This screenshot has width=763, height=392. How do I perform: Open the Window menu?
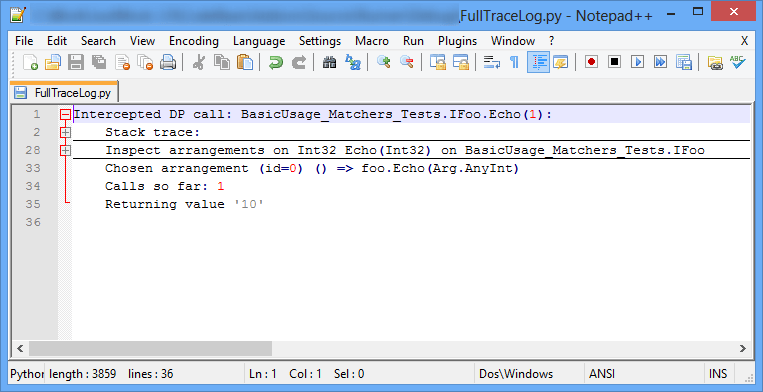[513, 41]
